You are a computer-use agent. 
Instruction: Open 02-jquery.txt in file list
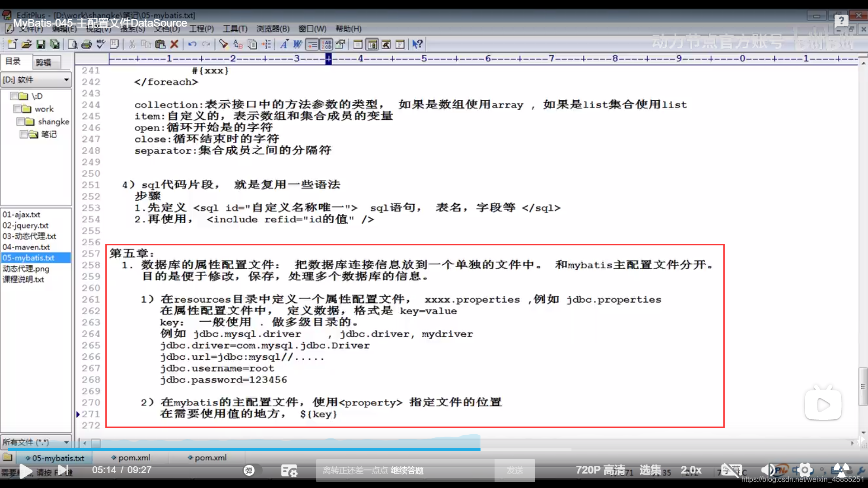pos(25,225)
